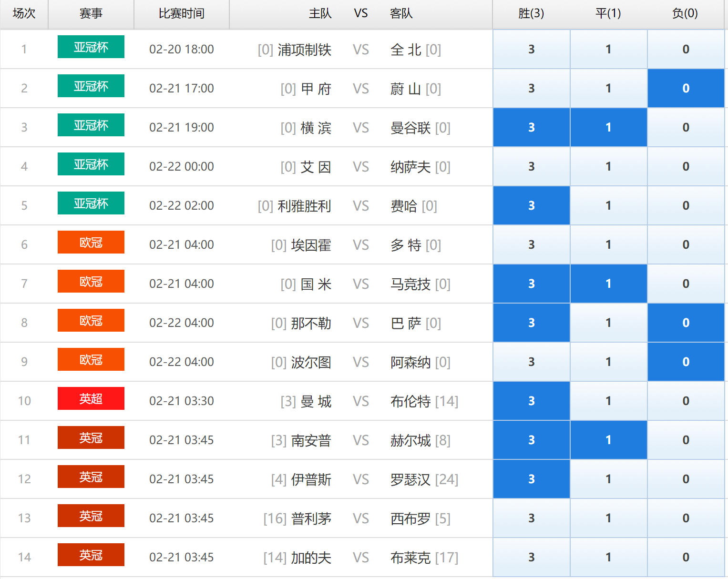Select loss (0) for 普利茅 vs 西布罗
The height and width of the screenshot is (579, 728).
[686, 518]
